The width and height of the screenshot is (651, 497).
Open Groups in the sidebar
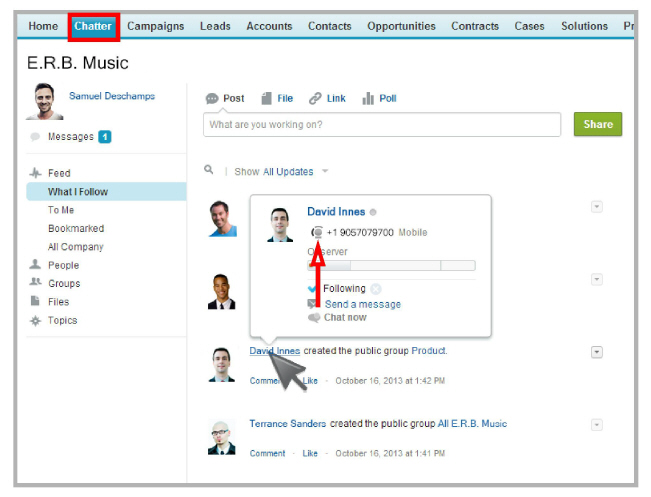coord(64,284)
